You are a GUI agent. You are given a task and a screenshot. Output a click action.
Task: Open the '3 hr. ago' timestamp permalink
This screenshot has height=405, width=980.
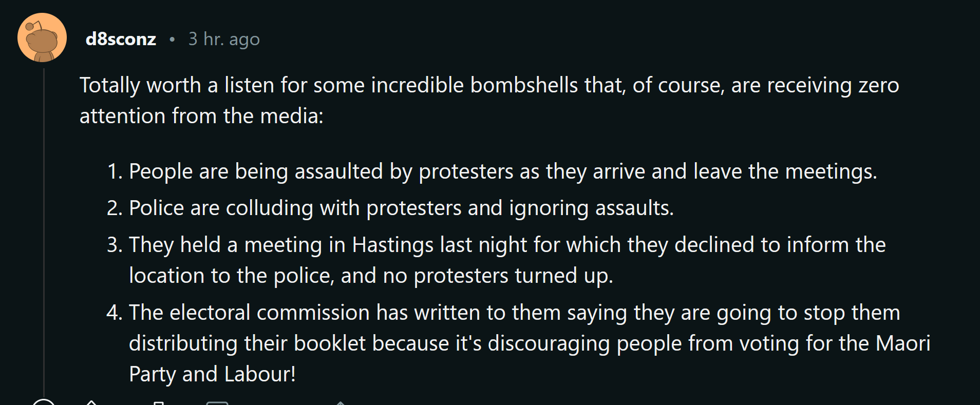[224, 39]
